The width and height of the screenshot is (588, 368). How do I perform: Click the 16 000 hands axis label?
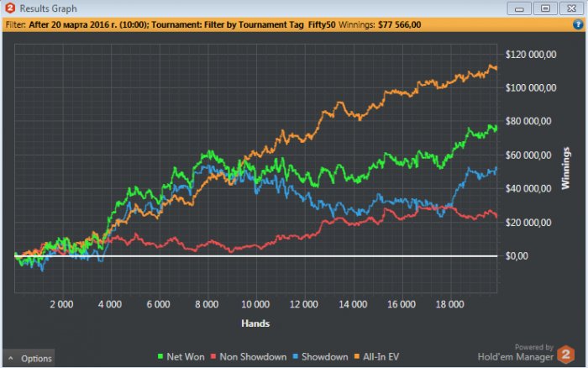pos(402,304)
